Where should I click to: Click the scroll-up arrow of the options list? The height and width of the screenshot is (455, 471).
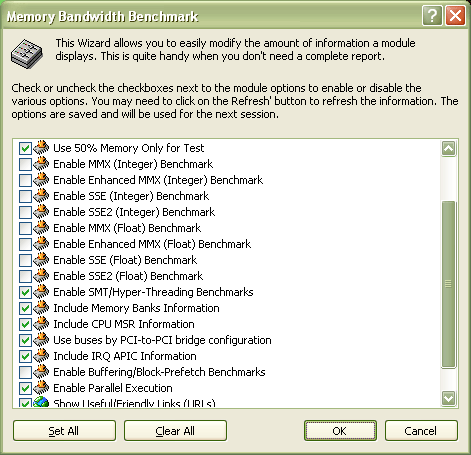click(x=448, y=148)
